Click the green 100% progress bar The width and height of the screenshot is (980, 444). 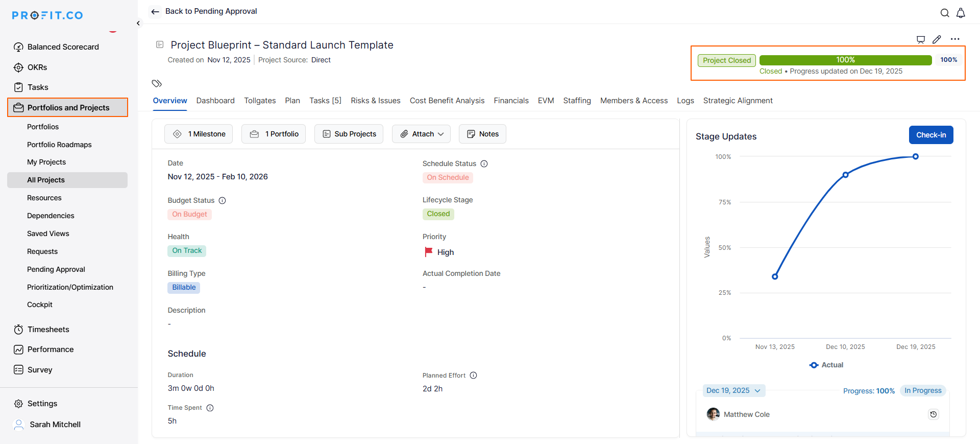[x=845, y=60]
